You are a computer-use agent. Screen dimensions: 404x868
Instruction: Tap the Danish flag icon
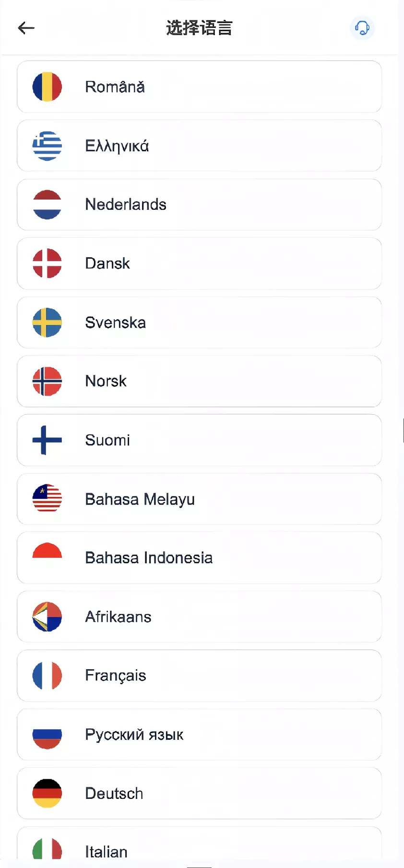47,264
